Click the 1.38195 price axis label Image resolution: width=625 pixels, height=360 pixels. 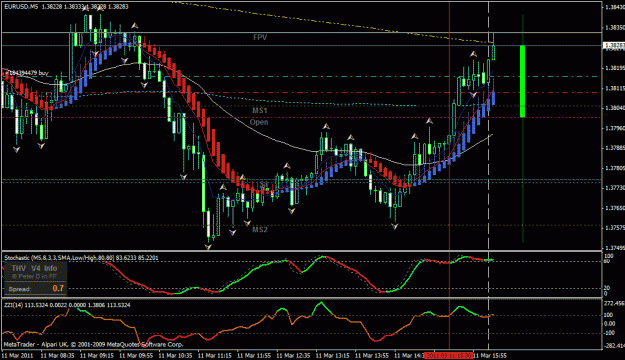[614, 68]
